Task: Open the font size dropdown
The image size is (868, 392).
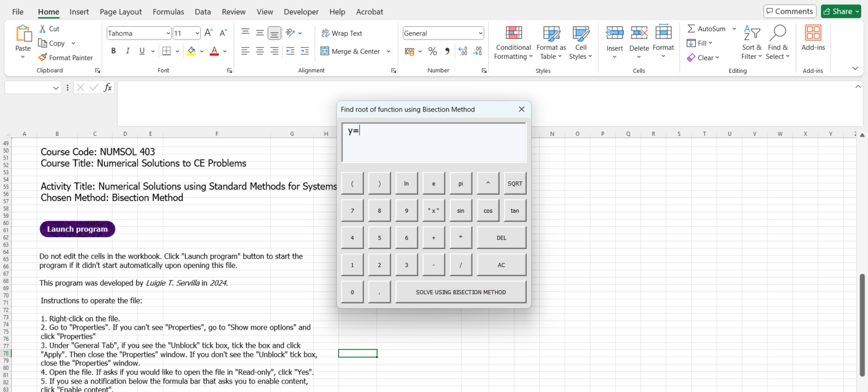Action: click(x=197, y=33)
